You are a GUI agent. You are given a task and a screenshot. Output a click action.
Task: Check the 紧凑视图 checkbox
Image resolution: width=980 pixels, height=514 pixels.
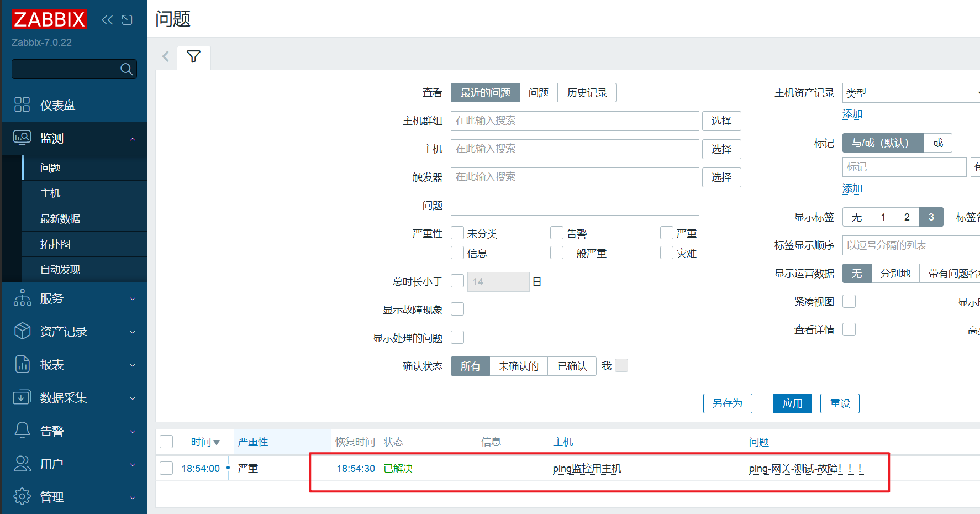[x=849, y=301]
